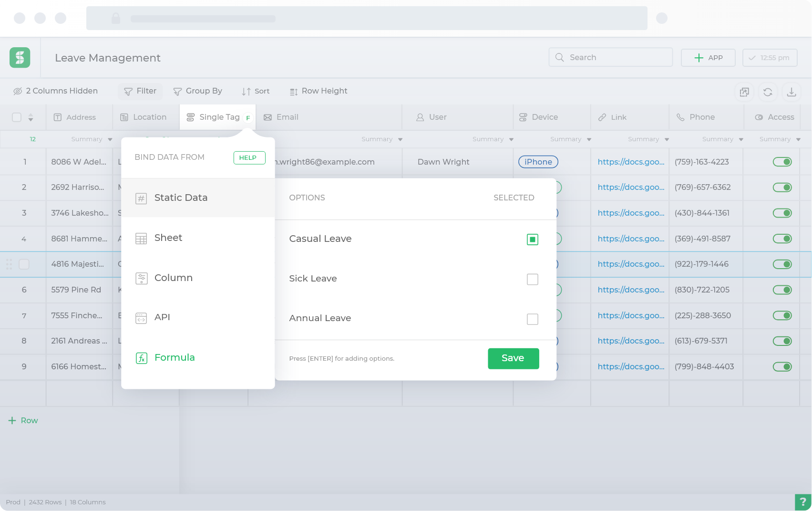Expand the Summary dropdown under User
The height and width of the screenshot is (511, 812).
(x=493, y=139)
